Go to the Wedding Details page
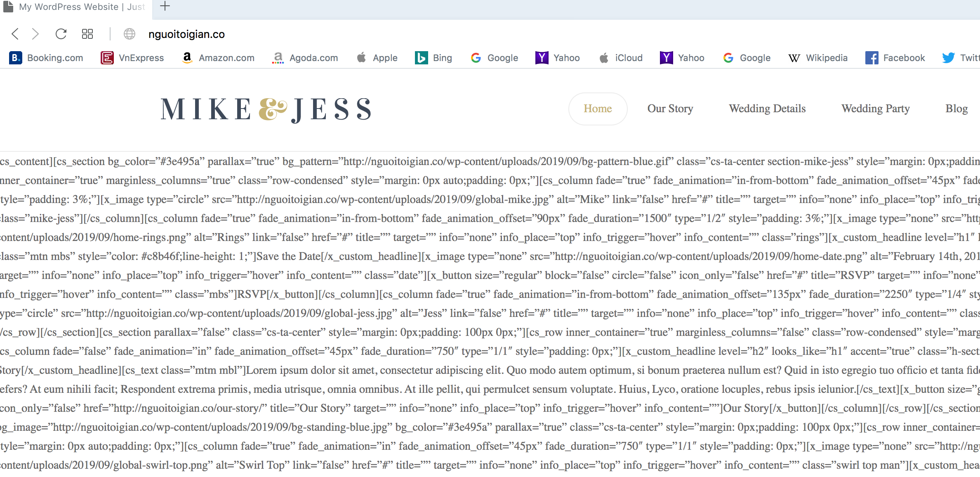Screen dimensions: 980x477 tap(767, 109)
